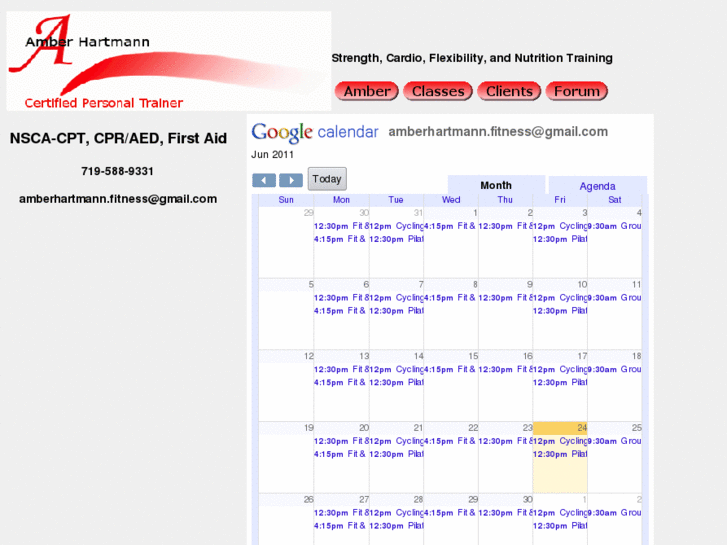Click NSCA-CPT, CPR/AED, First Aid heading

point(118,138)
